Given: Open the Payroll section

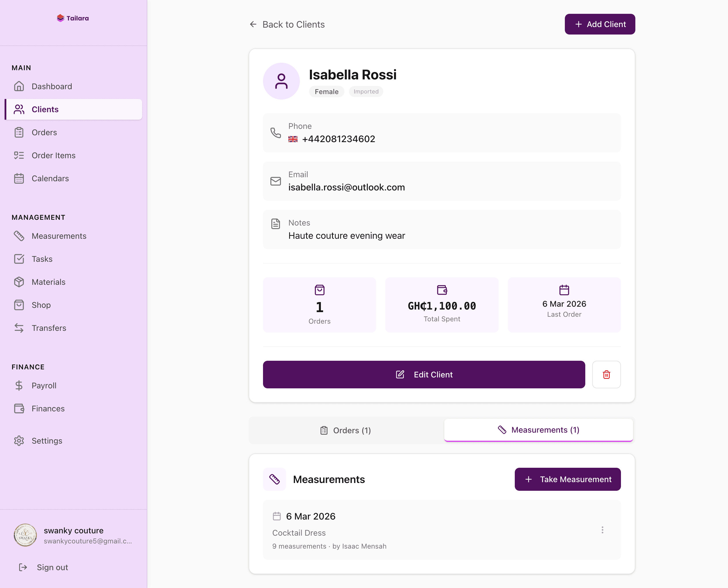Looking at the screenshot, I should pos(44,385).
